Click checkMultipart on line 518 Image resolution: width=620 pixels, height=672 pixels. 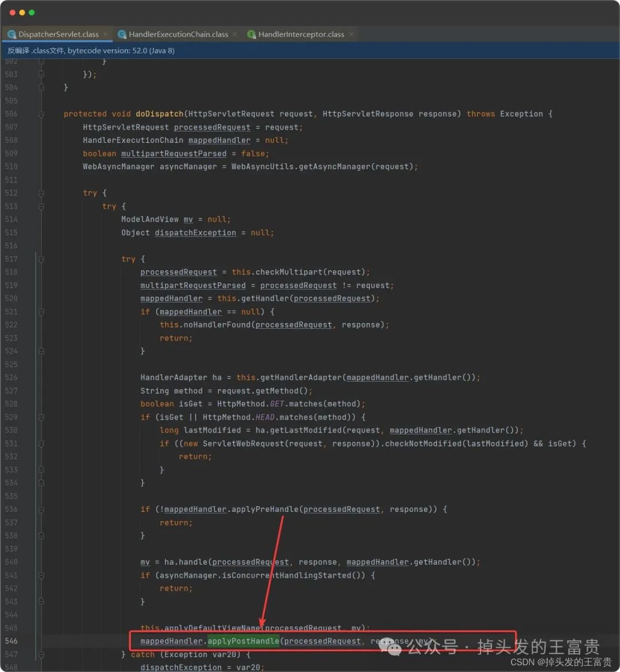point(289,272)
